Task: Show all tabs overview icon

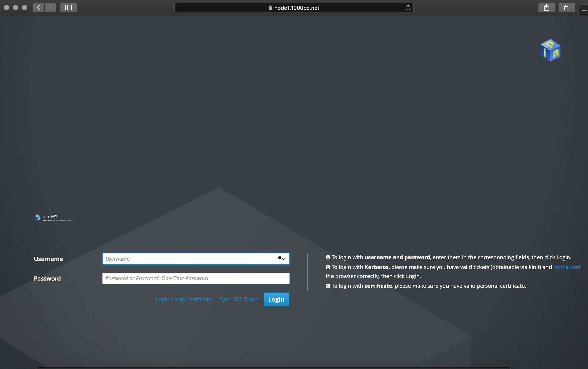Action: [x=567, y=8]
